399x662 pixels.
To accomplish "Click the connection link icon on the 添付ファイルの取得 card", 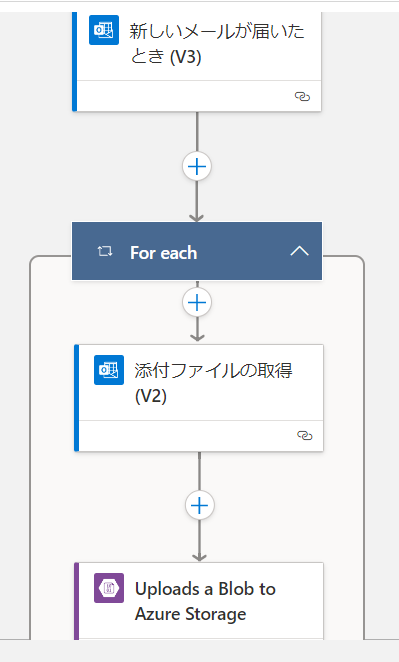I will click(x=305, y=435).
